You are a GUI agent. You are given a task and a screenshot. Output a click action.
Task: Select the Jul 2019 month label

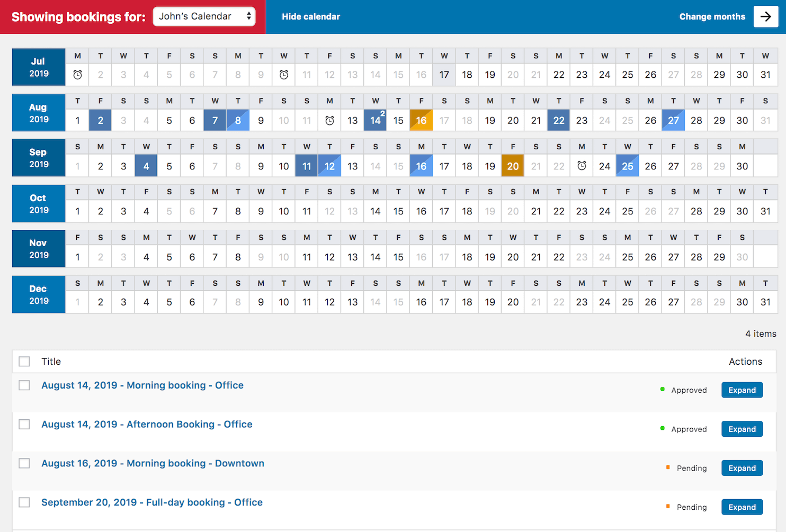pos(39,67)
